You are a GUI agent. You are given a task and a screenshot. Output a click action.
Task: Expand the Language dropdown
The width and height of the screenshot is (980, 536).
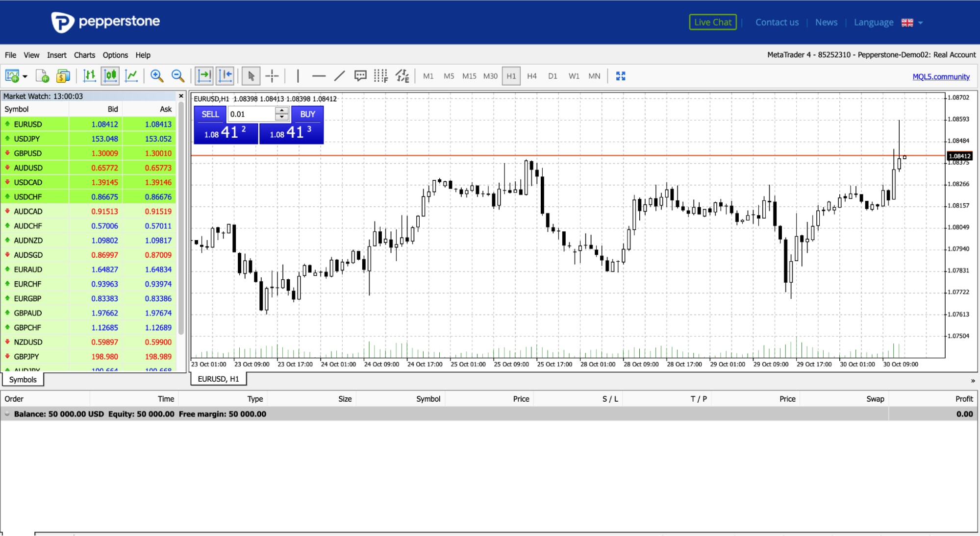coord(888,23)
